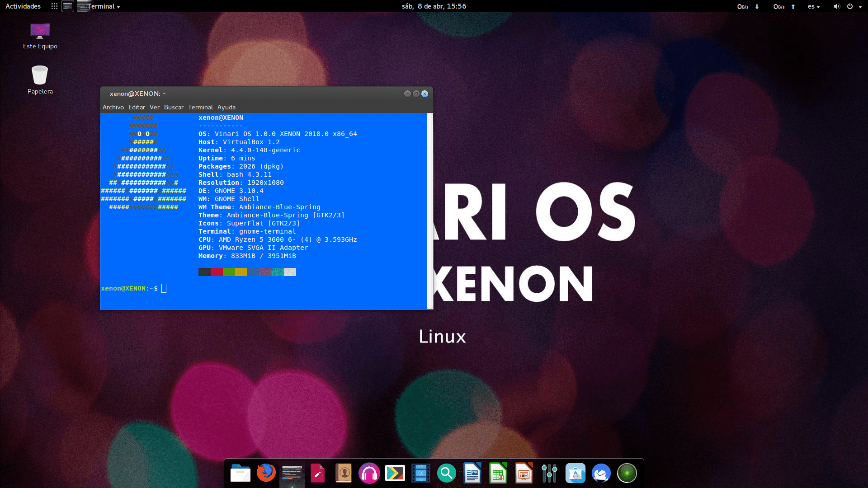Click the red color block in neofetch output
Image resolution: width=868 pixels, height=488 pixels.
tap(217, 272)
